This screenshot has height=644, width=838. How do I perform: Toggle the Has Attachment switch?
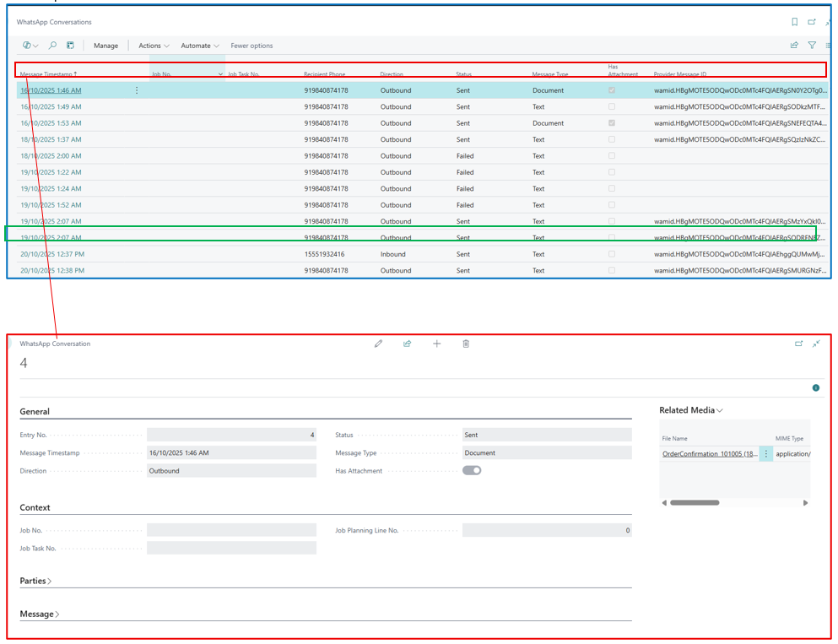coord(472,471)
